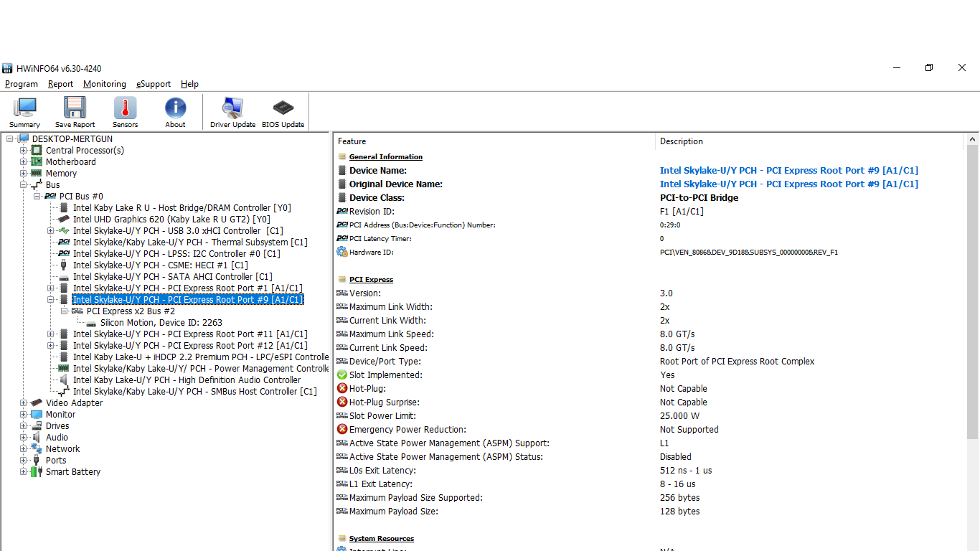
Task: Expand the Video Adapter node
Action: [24, 403]
